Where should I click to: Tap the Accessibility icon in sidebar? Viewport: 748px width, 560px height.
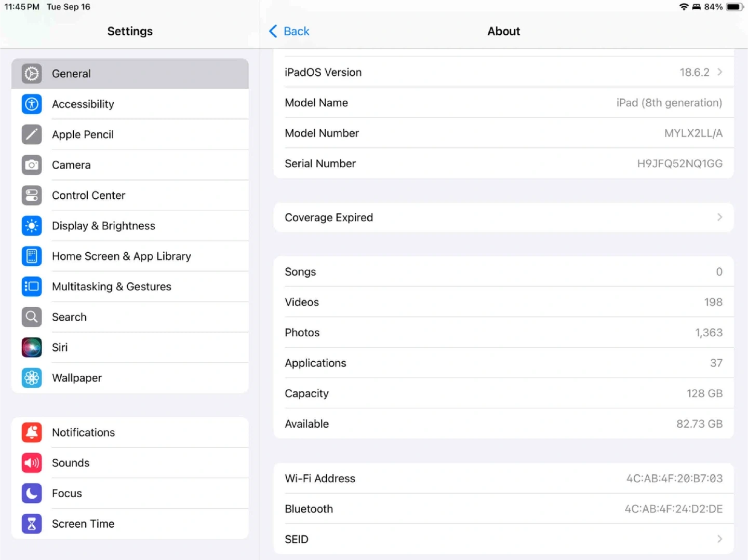32,104
